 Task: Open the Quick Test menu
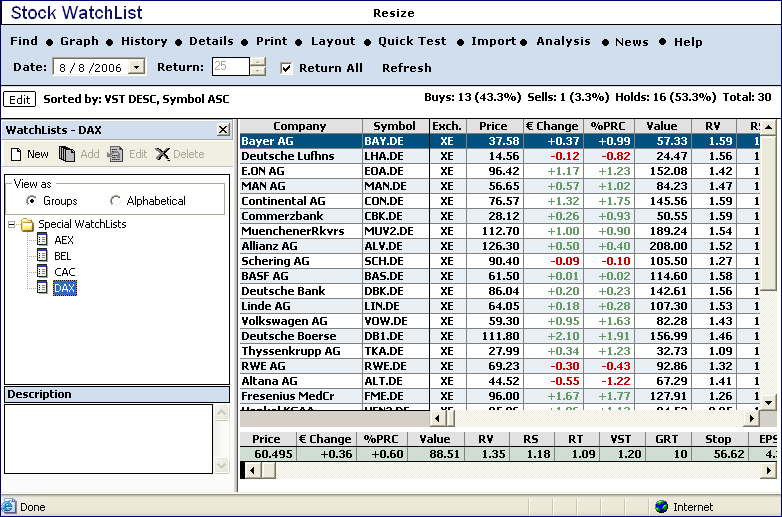[x=412, y=41]
